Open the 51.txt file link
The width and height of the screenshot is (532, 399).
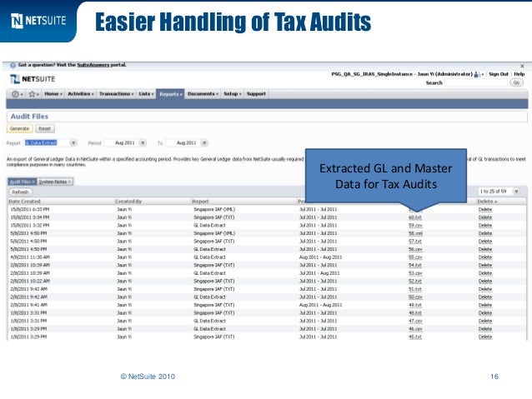tap(415, 289)
